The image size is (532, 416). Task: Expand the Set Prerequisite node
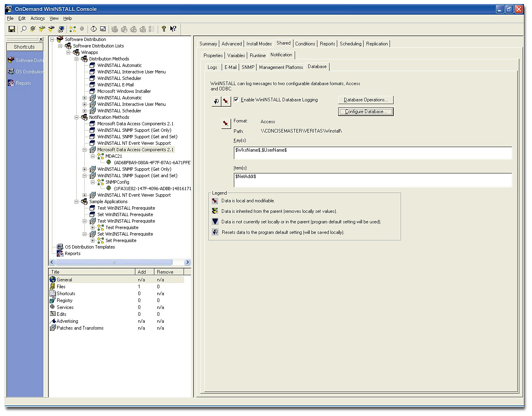(x=92, y=240)
